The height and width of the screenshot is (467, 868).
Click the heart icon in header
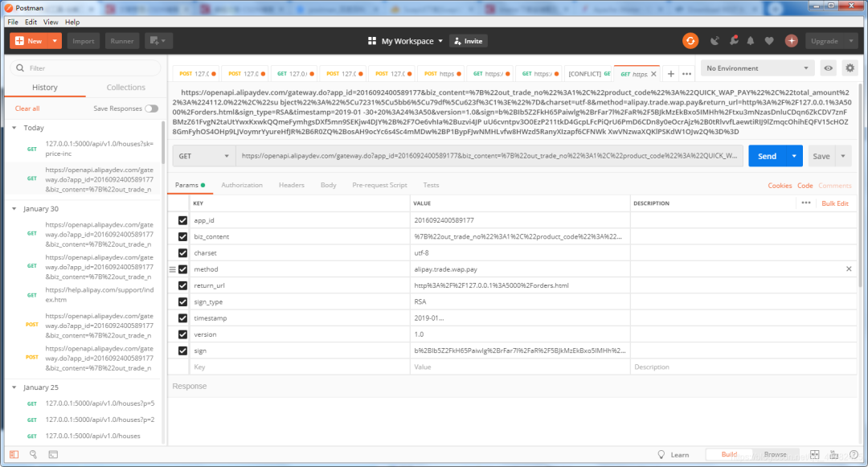click(769, 41)
